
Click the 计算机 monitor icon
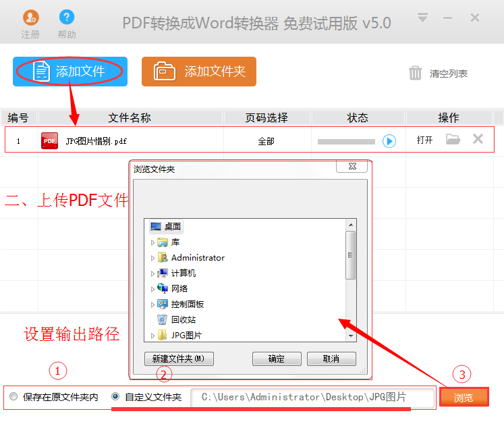163,273
